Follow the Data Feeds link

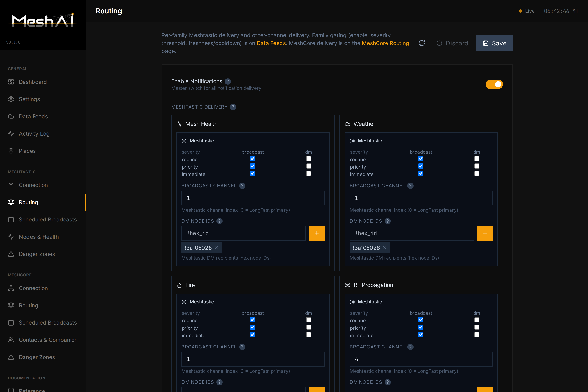click(x=271, y=43)
